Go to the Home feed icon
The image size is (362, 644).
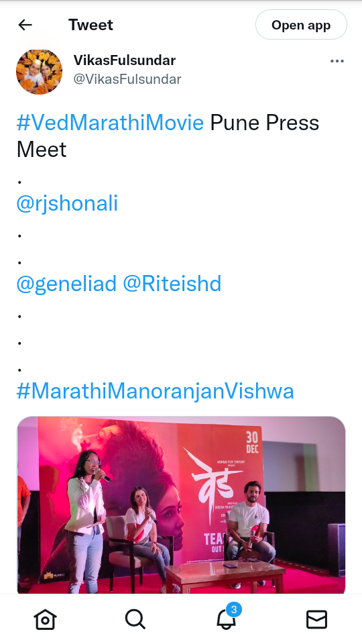(45, 619)
